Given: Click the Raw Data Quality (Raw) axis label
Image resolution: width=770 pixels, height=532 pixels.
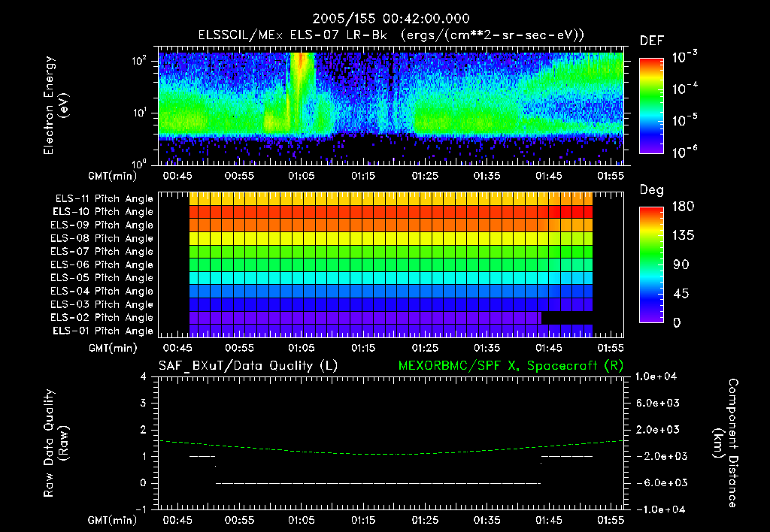Looking at the screenshot, I should click(56, 443).
